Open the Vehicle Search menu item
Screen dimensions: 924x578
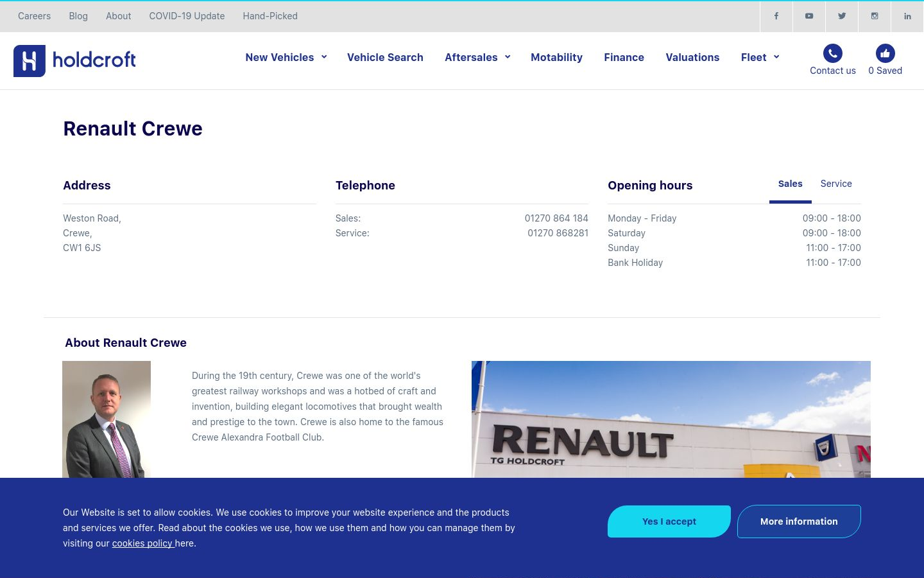(x=385, y=57)
